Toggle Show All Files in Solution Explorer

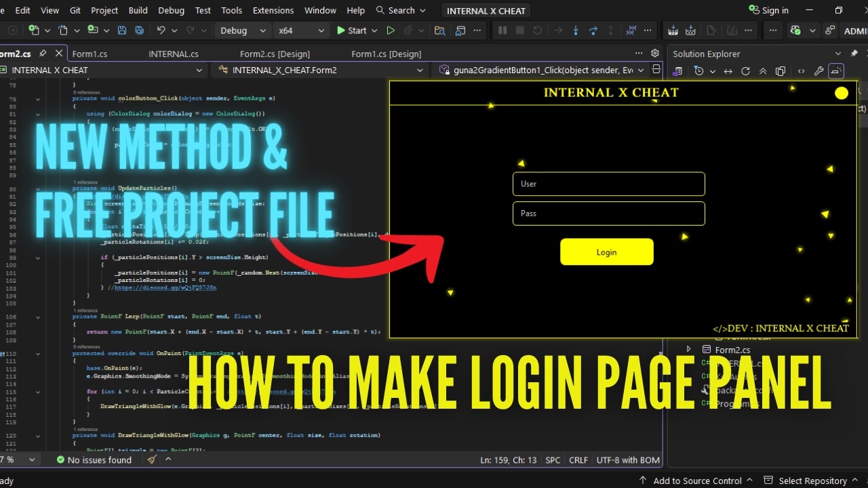tap(781, 70)
